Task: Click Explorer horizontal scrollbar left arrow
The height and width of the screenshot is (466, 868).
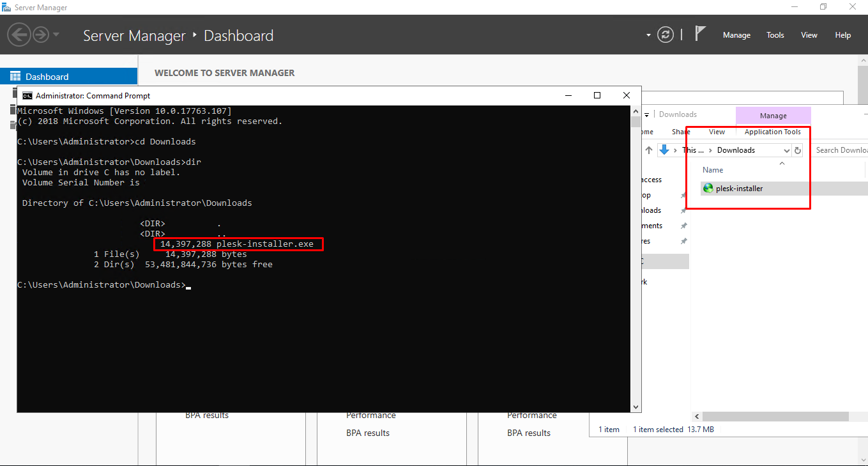Action: tap(697, 416)
